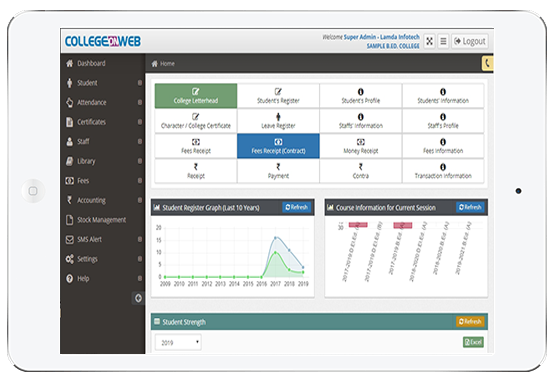Click the first red bar in course chart
Viewport: 552px width, 384px height.
[358, 225]
